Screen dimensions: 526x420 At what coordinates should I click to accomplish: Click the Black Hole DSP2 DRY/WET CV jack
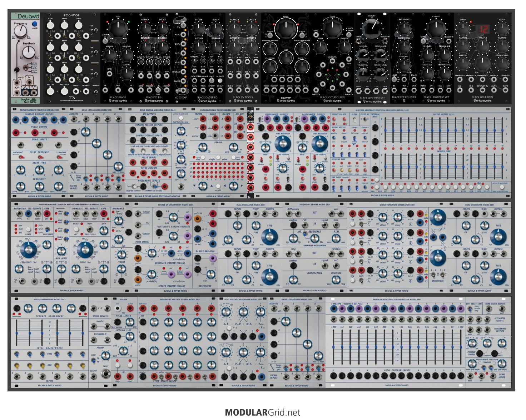[482, 91]
